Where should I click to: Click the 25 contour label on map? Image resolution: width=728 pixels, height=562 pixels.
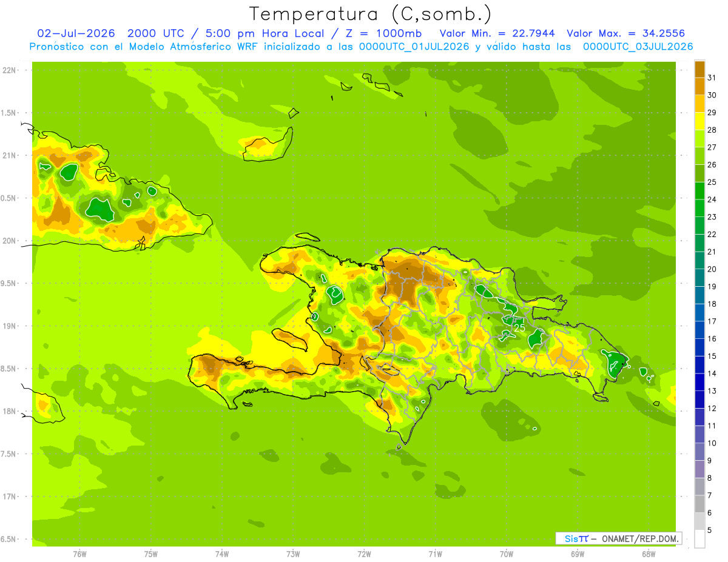pyautogui.click(x=519, y=327)
